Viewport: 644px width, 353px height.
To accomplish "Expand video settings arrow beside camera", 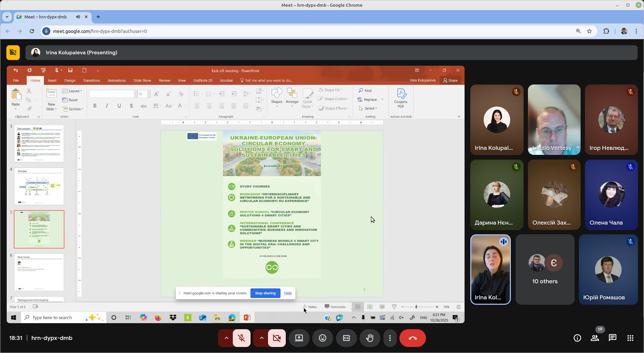I will tap(262, 338).
